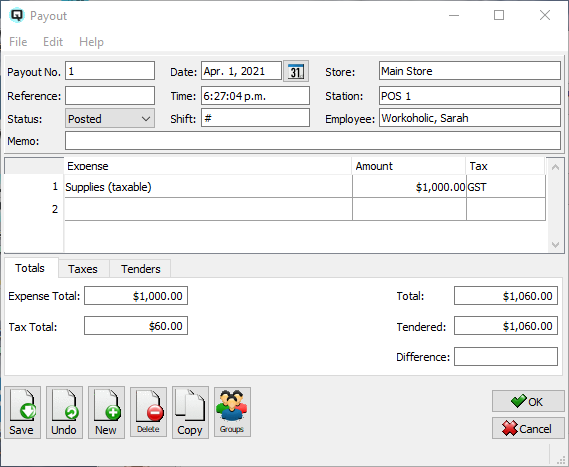Switch to the Taxes tab
569x467 pixels.
[x=83, y=269]
